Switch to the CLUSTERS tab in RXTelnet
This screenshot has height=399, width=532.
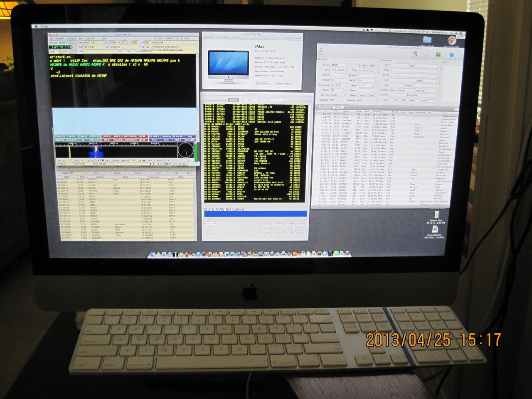tap(280, 101)
